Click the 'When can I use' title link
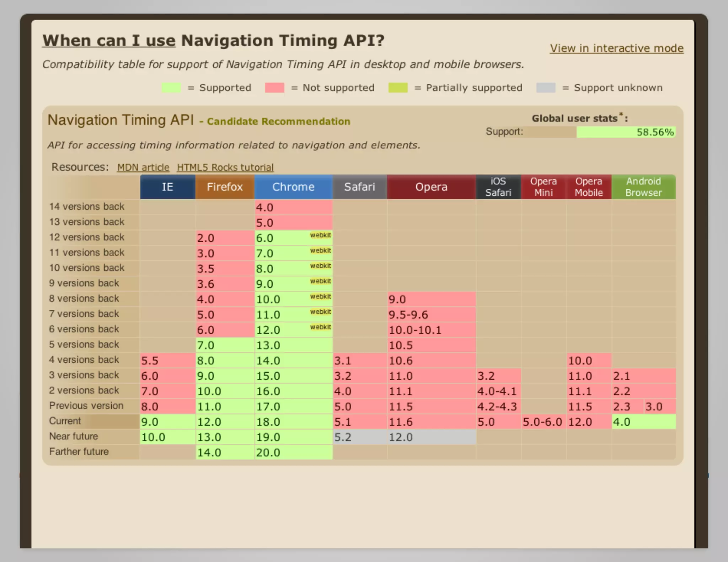The width and height of the screenshot is (728, 562). click(x=109, y=40)
